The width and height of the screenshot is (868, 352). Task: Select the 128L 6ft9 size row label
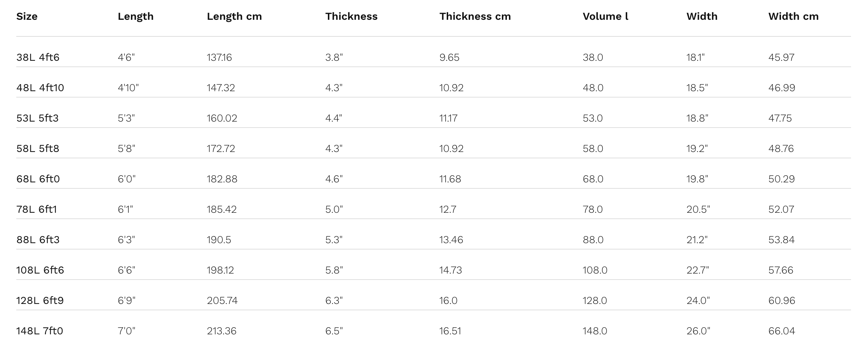pos(40,300)
